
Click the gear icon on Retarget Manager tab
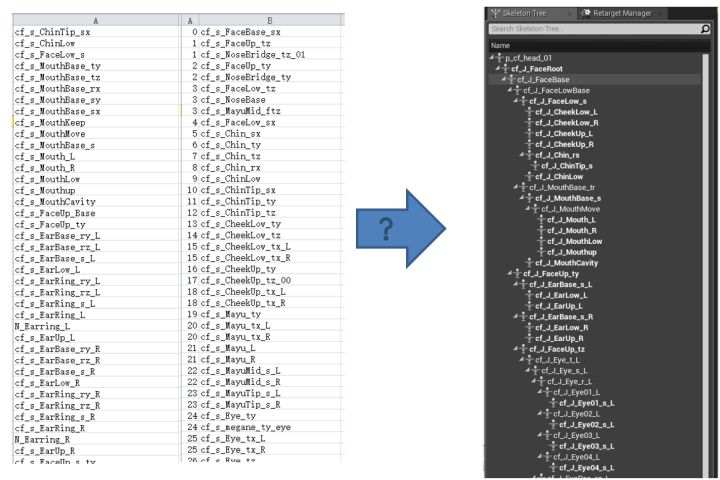(x=586, y=13)
